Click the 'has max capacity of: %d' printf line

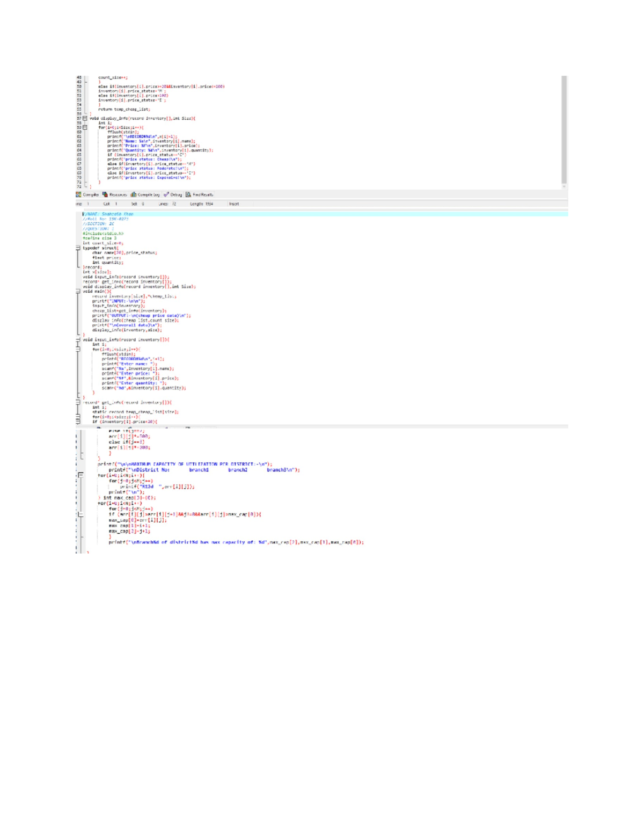[x=236, y=542]
